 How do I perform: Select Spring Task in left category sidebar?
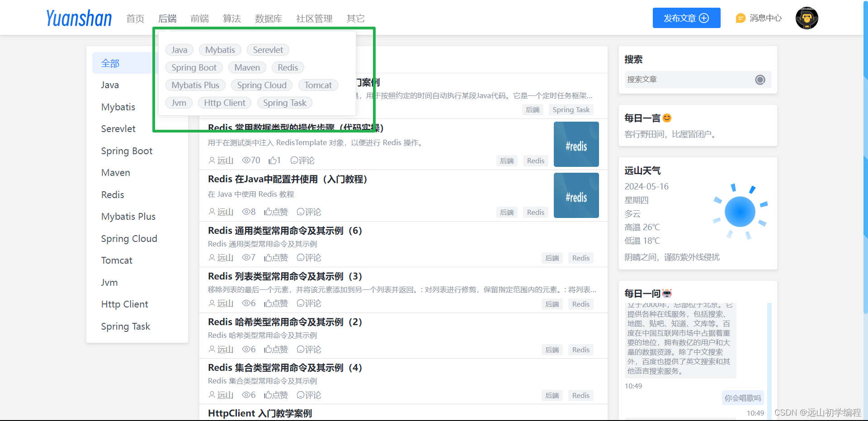[x=126, y=326]
